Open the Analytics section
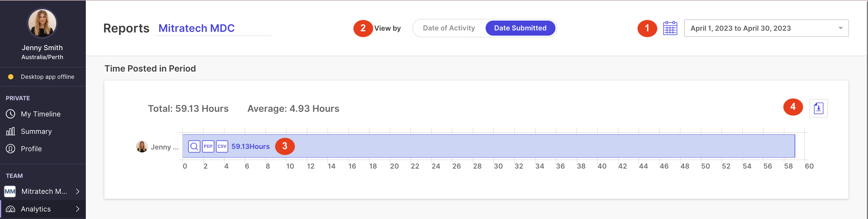 click(x=36, y=209)
